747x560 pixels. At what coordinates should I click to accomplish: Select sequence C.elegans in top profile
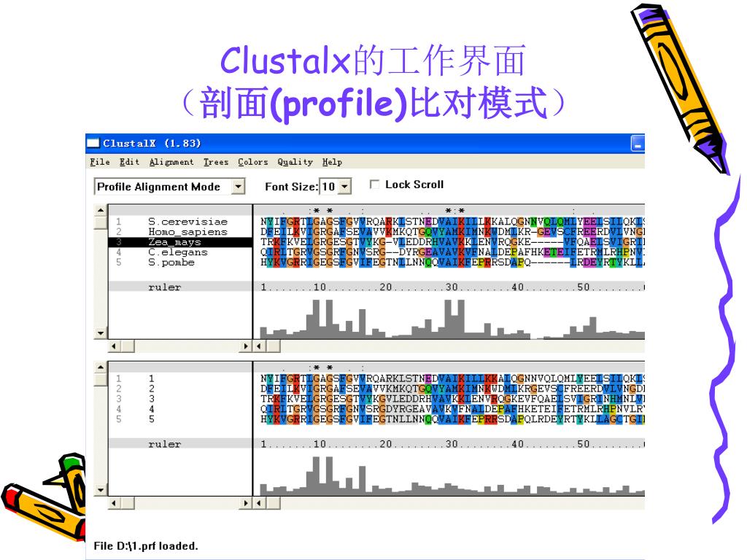[x=178, y=252]
